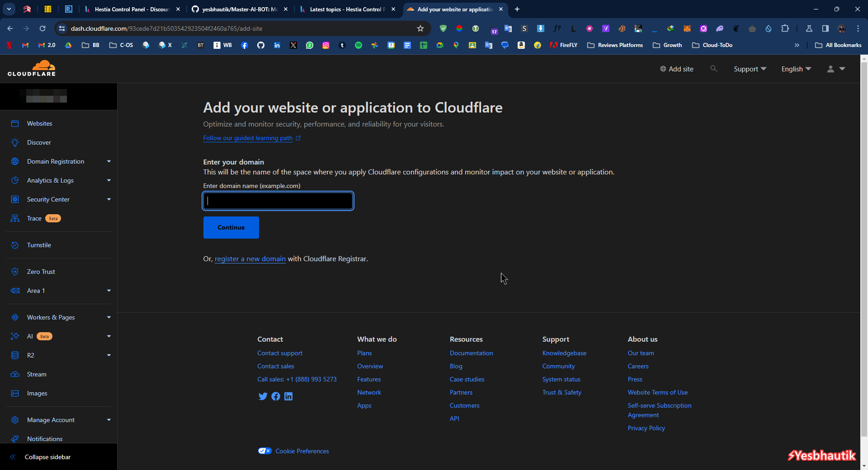
Task: Reload the page
Action: point(42,28)
